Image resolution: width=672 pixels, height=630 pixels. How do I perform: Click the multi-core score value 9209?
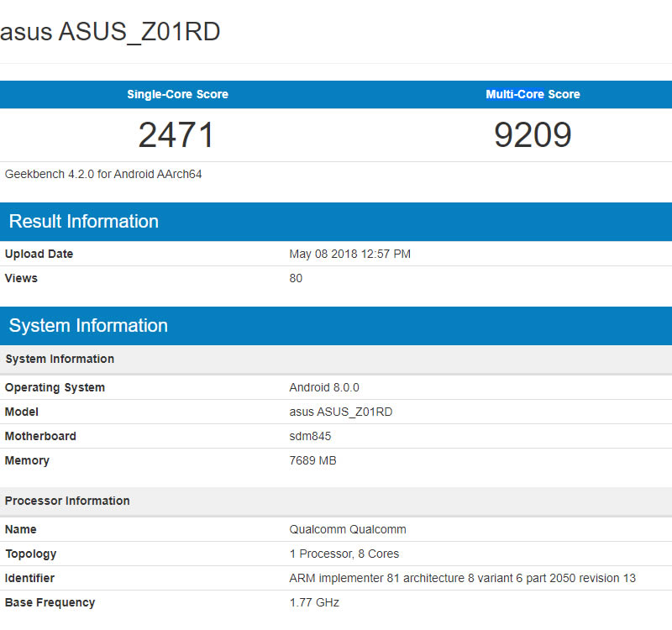click(533, 135)
